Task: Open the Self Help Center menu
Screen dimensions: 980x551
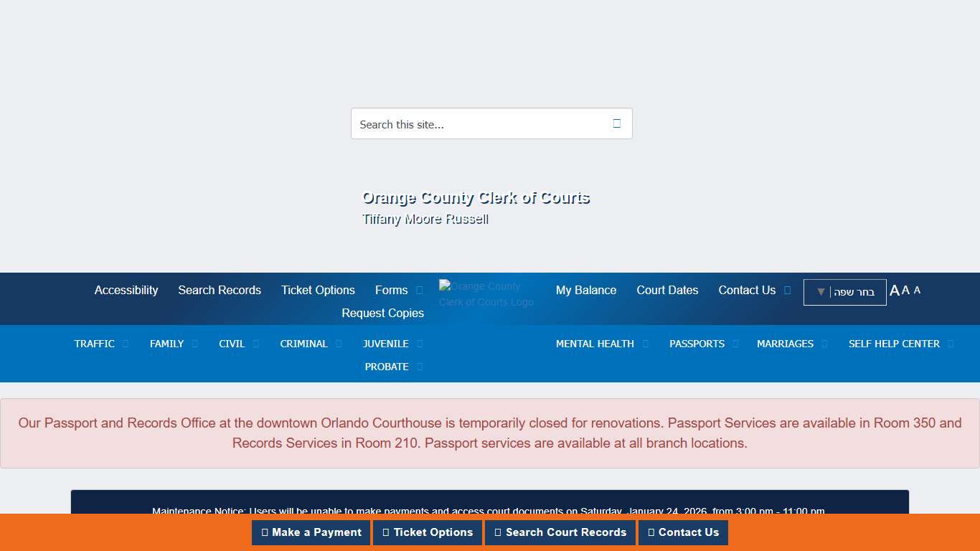Action: coord(894,344)
